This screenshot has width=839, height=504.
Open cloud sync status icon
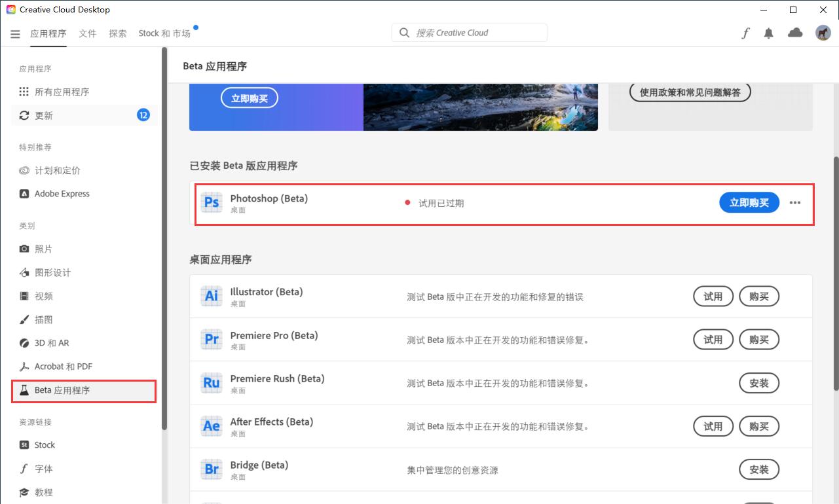click(x=795, y=33)
